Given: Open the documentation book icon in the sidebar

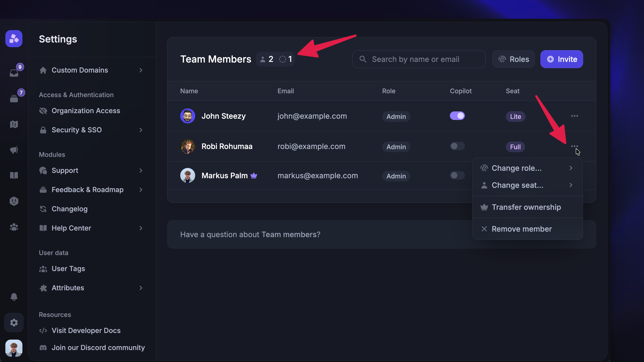Looking at the screenshot, I should coord(14,175).
